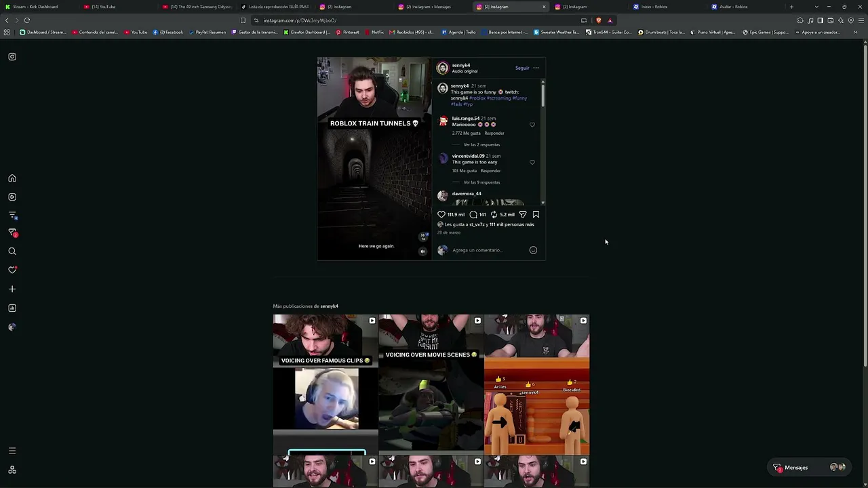Like vincentvidal.09's comment

[532, 162]
